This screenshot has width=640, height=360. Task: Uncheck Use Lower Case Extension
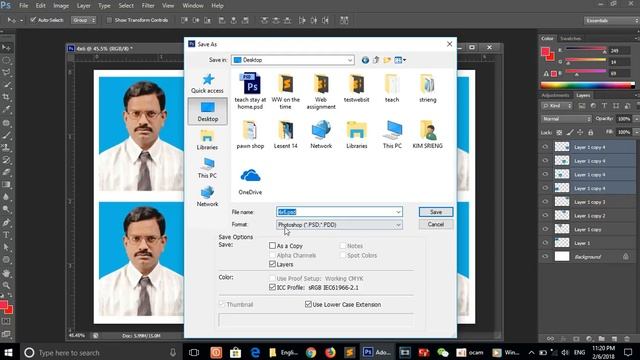(x=308, y=304)
